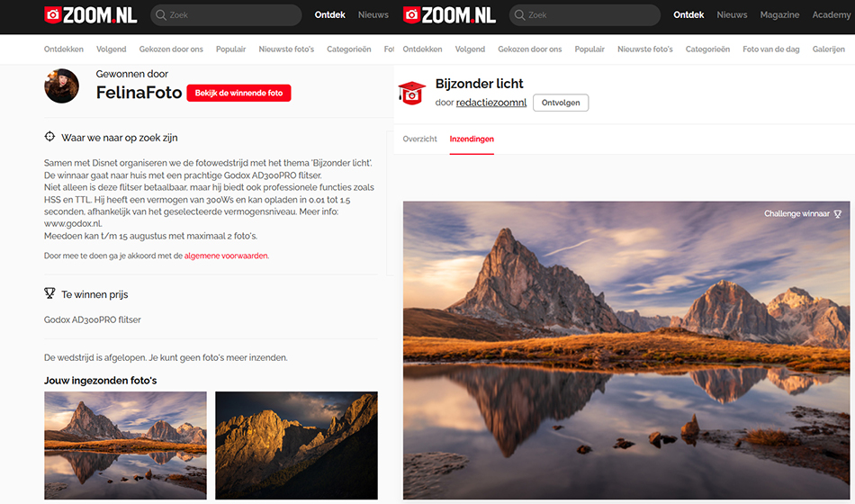Image resolution: width=855 pixels, height=504 pixels.
Task: Click Bekijk de winnende foto button
Action: (x=238, y=93)
